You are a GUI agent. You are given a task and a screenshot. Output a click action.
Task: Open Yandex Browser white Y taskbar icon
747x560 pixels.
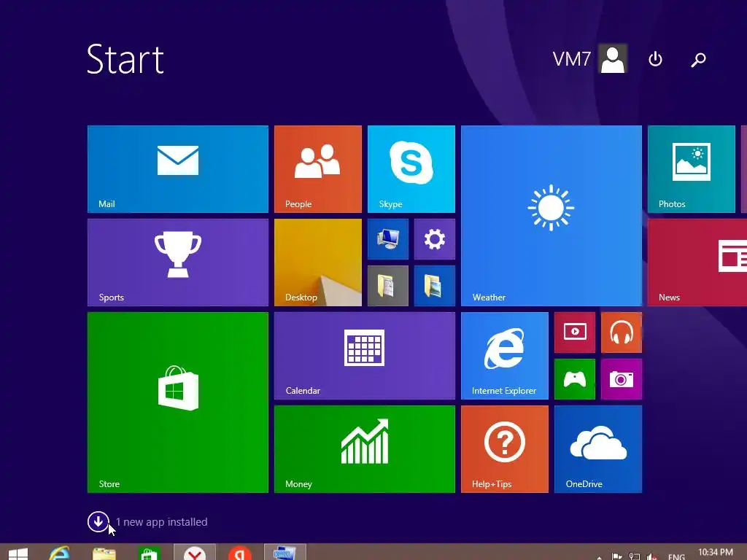click(194, 553)
